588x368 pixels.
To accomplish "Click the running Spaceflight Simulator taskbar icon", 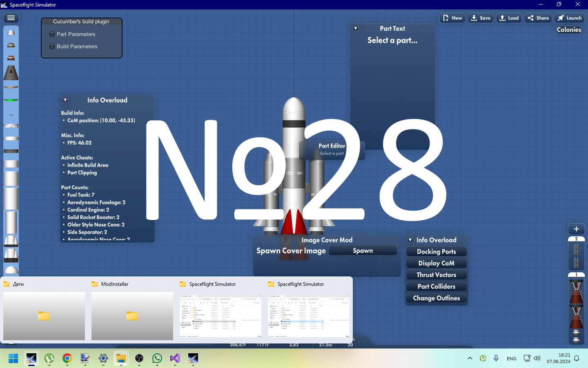I will pos(31,359).
